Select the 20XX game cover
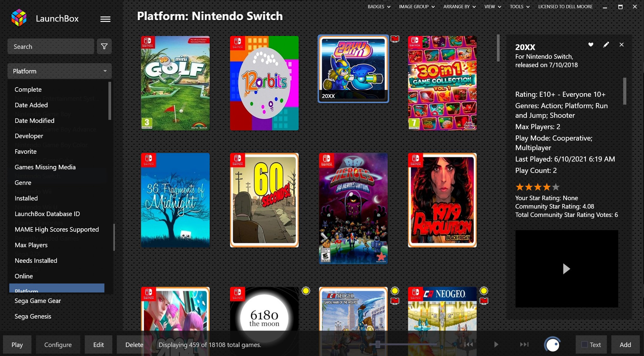The height and width of the screenshot is (356, 644). pos(353,69)
